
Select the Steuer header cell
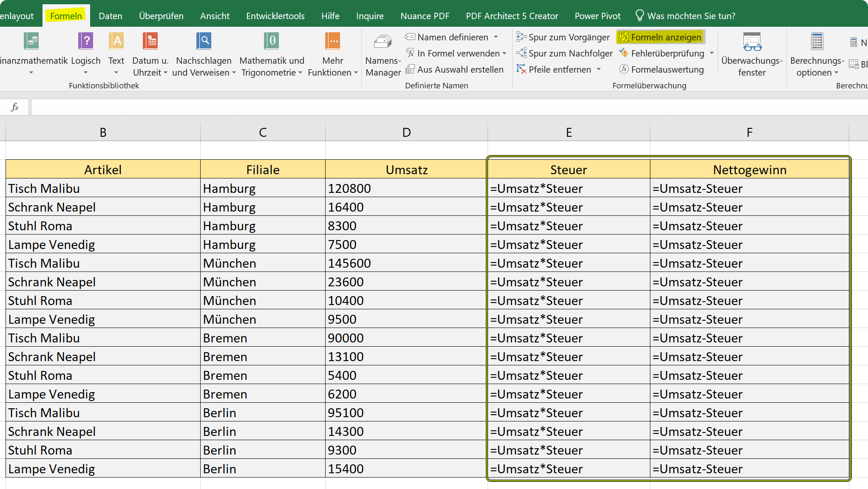coord(569,170)
